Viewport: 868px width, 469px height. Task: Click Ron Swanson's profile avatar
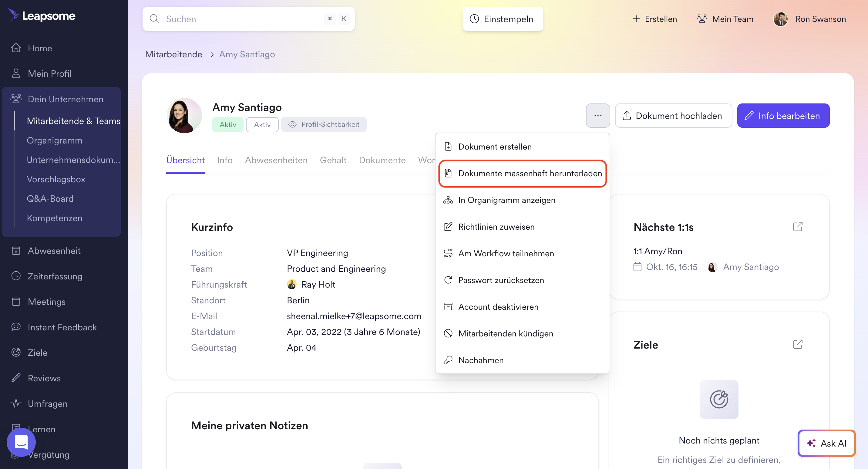[x=780, y=19]
